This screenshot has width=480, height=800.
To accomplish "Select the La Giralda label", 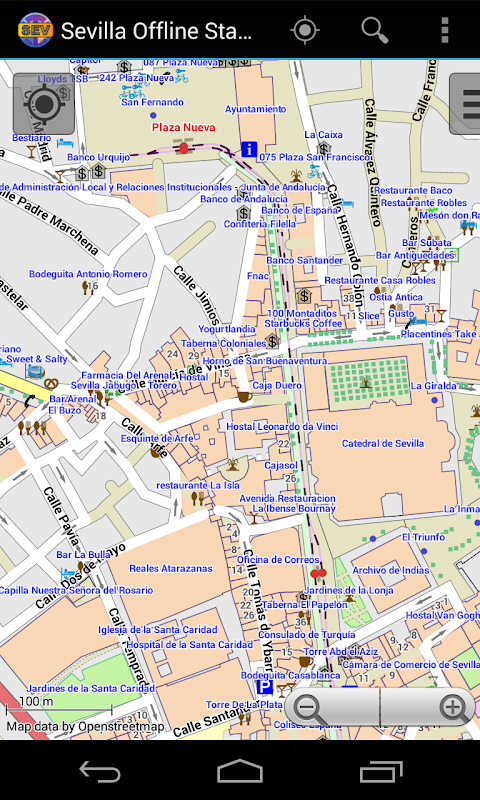I will [433, 386].
